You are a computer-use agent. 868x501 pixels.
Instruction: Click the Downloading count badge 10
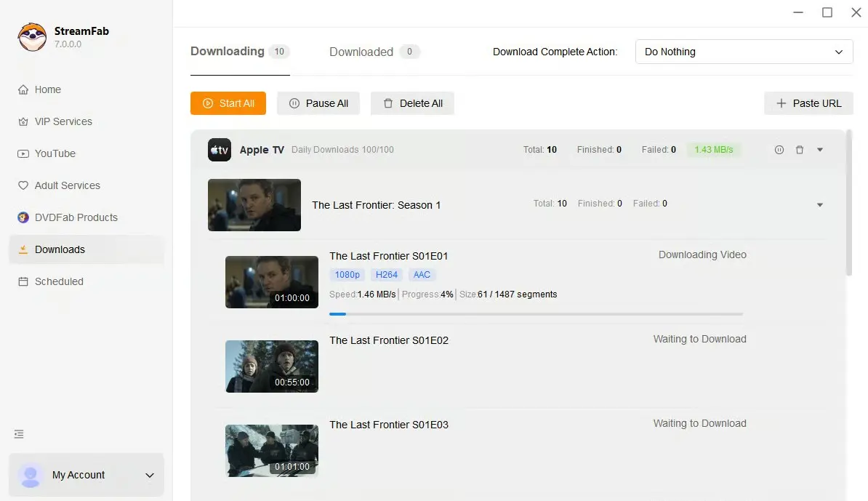pyautogui.click(x=279, y=52)
